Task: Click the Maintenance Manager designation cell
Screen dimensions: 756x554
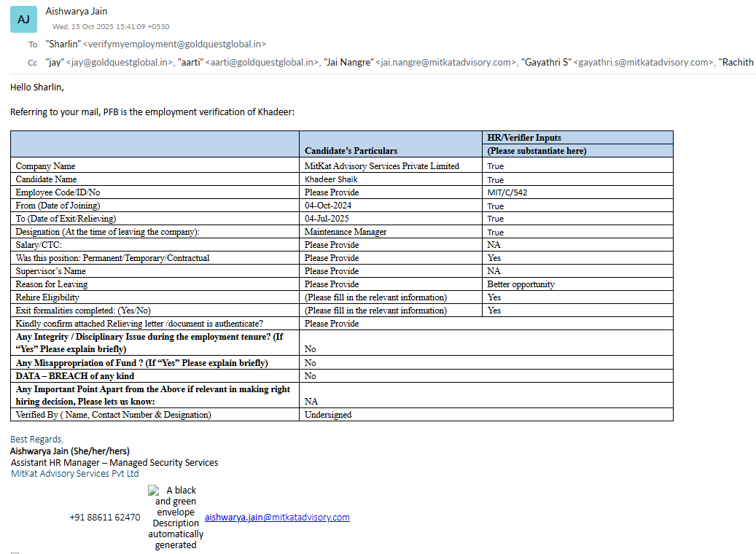Action: 346,232
